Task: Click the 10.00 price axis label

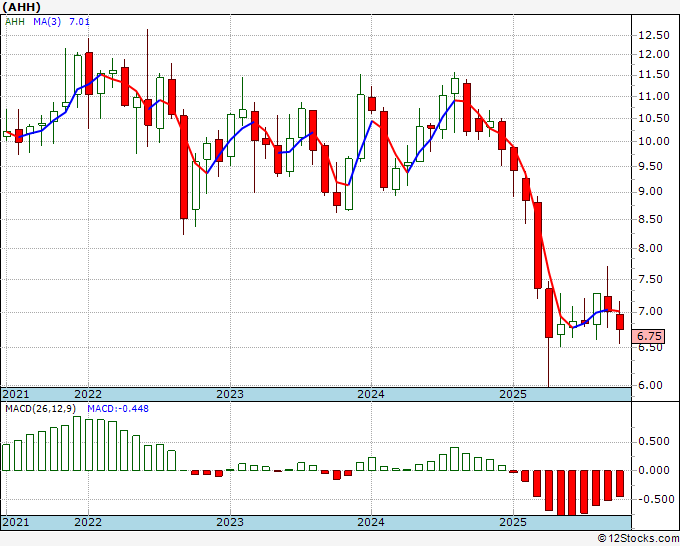Action: click(x=654, y=141)
